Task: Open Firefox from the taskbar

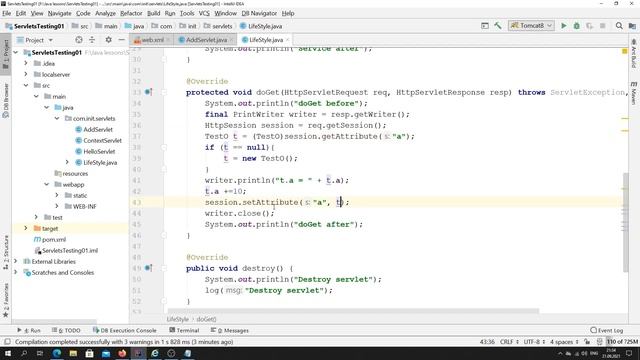Action: click(122, 353)
